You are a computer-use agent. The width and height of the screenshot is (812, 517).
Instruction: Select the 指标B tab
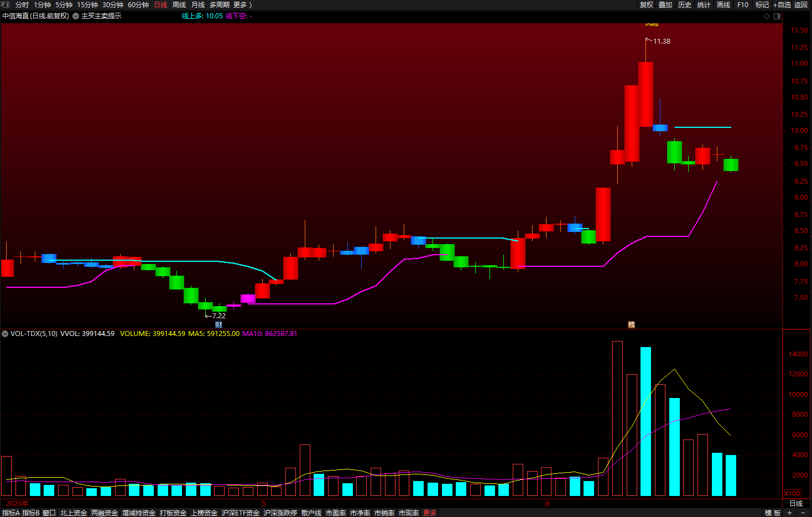coord(31,513)
